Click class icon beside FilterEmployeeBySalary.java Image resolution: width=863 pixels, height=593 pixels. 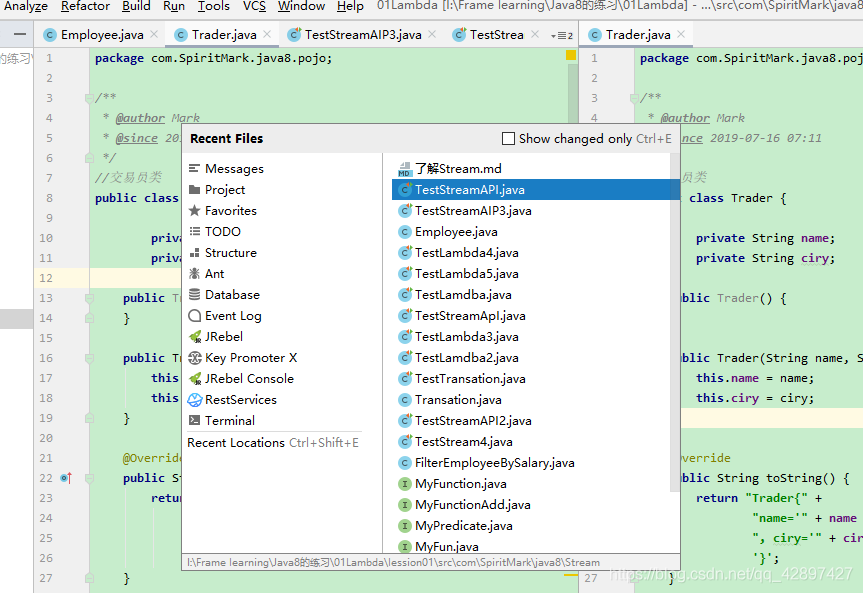point(405,463)
